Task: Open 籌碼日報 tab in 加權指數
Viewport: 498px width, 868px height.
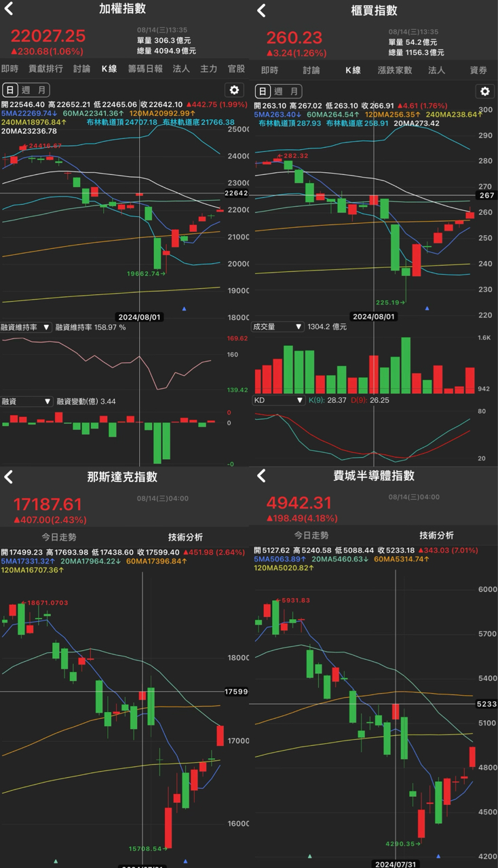Action: coord(146,68)
